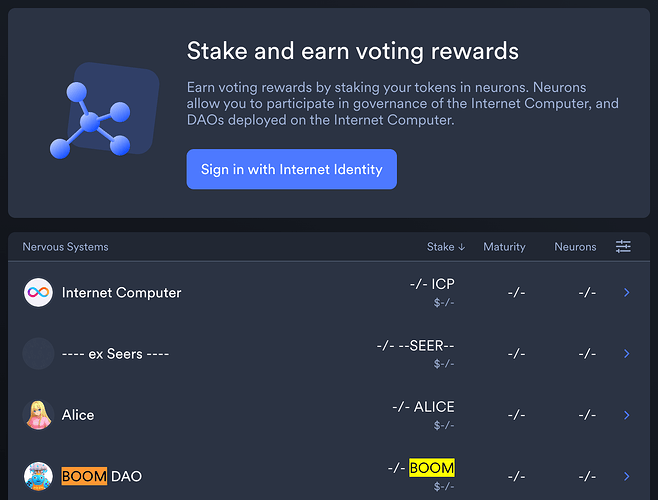Open Alice row chevron arrow

tap(627, 415)
